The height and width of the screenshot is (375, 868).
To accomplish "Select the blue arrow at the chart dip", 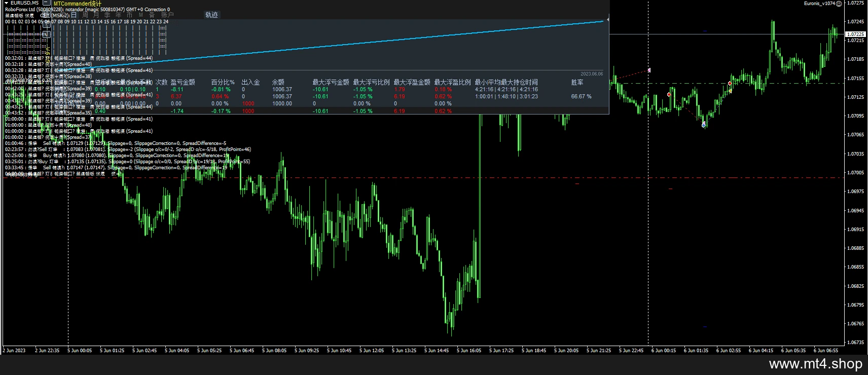I will [704, 124].
